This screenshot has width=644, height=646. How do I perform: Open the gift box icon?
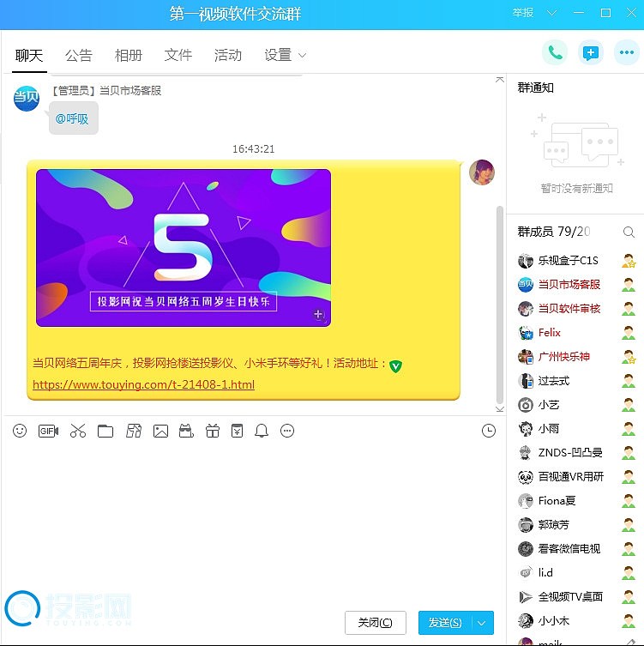pos(213,431)
